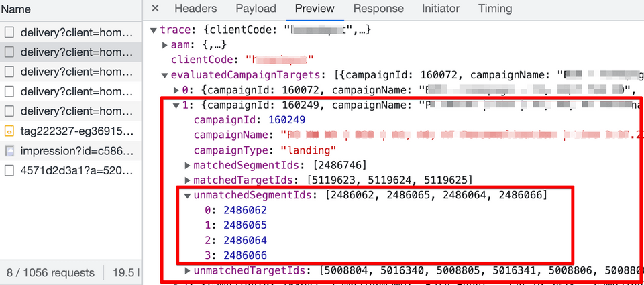Click the clientCode property line
Viewport: 644px width, 285px height.
(x=242, y=60)
